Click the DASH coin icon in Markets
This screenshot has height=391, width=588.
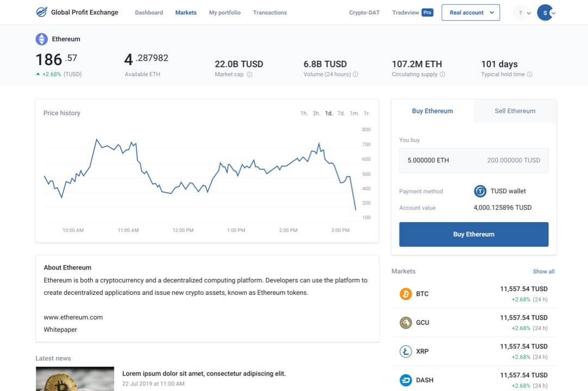(406, 380)
